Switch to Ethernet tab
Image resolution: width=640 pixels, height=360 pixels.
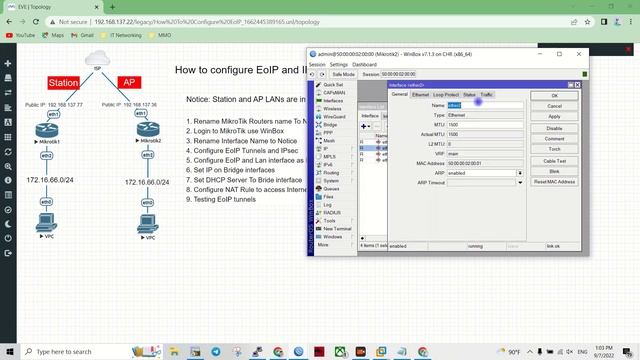tap(420, 95)
